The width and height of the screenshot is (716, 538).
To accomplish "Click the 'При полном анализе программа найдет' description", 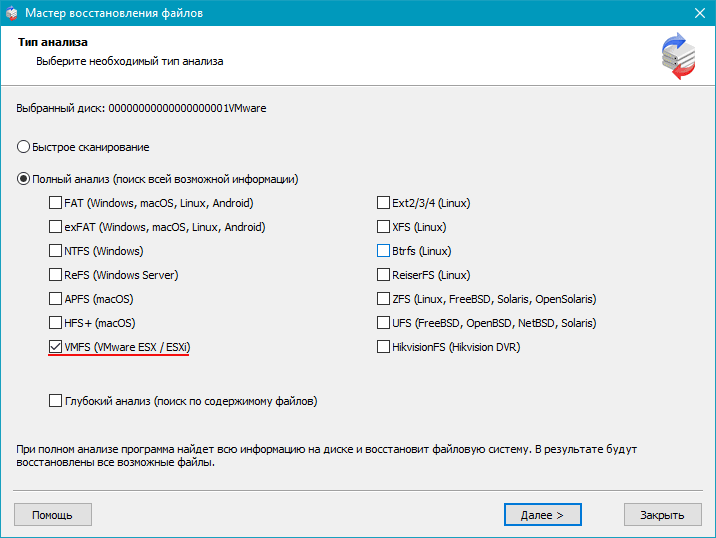I will pos(326,456).
